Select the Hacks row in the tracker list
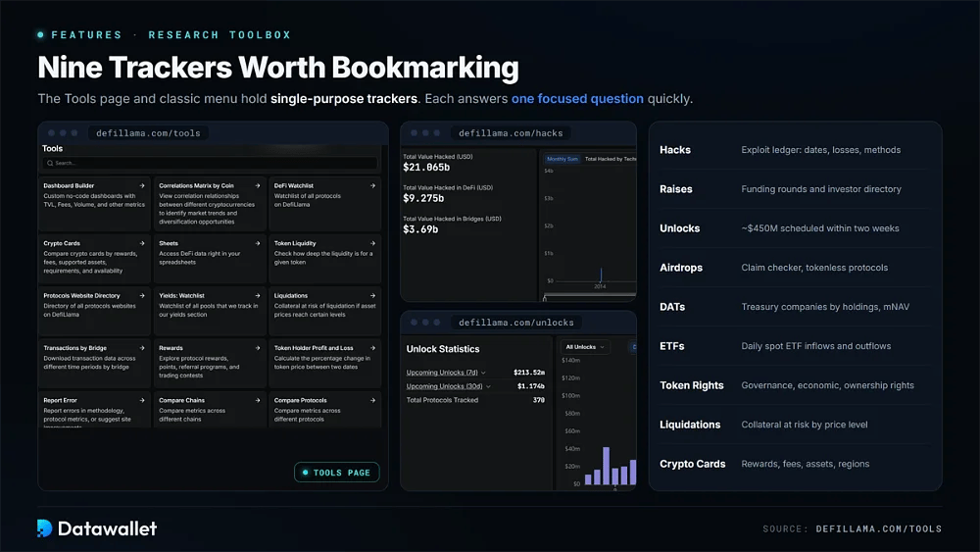 point(795,150)
